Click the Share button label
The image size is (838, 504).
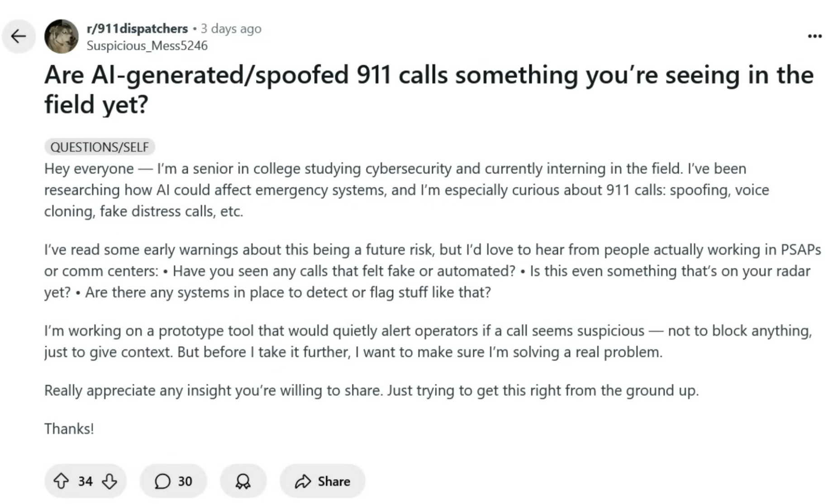[334, 481]
